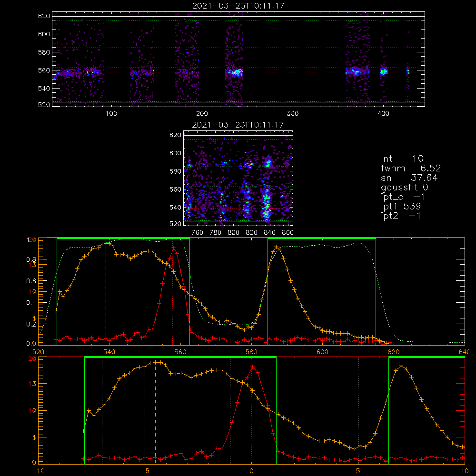476x476 pixels.
Task: Click y-axis label 600 on top spectrogram
Action: 44,34
